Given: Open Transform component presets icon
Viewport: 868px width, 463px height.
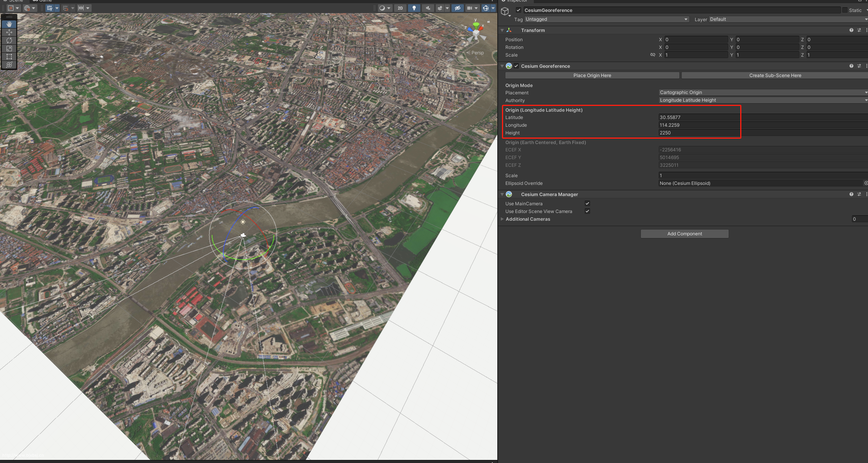Looking at the screenshot, I should [x=859, y=30].
